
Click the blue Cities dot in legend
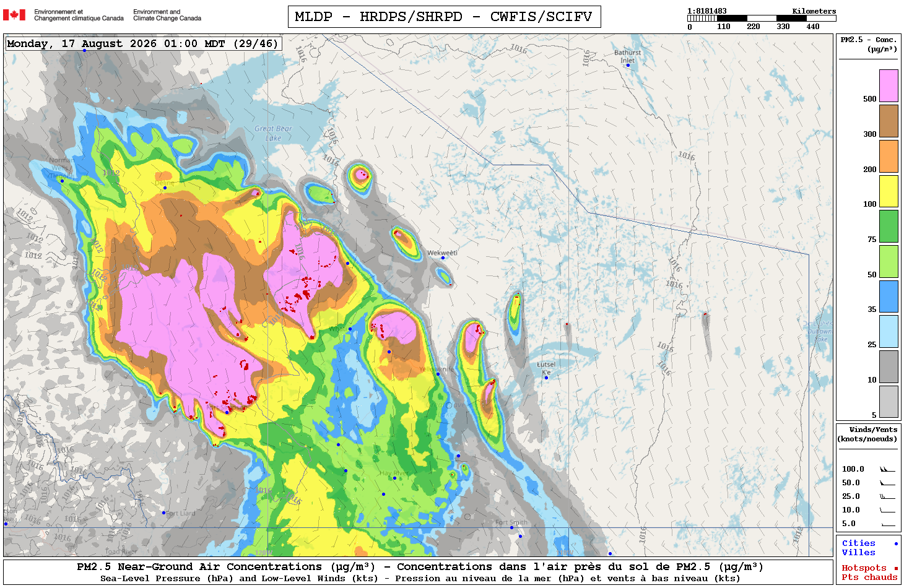(896, 543)
